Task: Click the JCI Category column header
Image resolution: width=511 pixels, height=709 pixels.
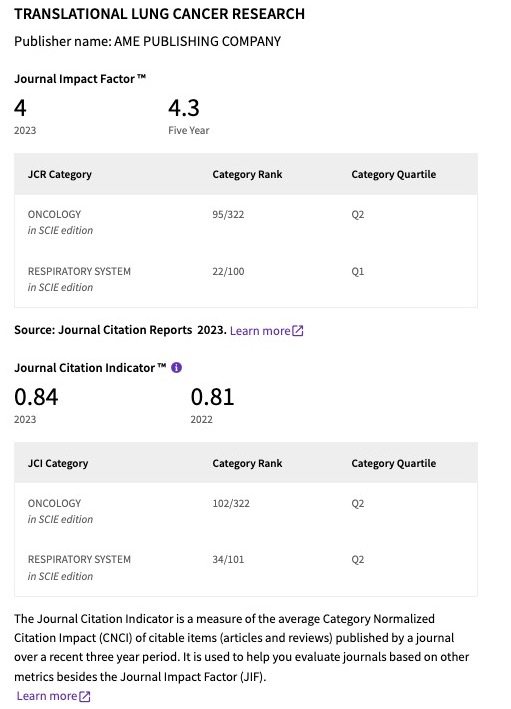Action: 58,463
